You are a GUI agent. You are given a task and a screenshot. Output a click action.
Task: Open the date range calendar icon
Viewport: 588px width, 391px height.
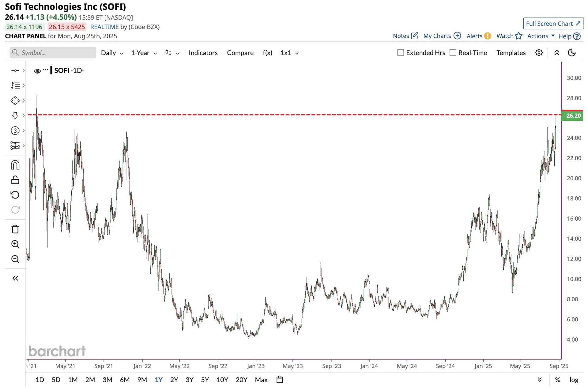(279, 380)
